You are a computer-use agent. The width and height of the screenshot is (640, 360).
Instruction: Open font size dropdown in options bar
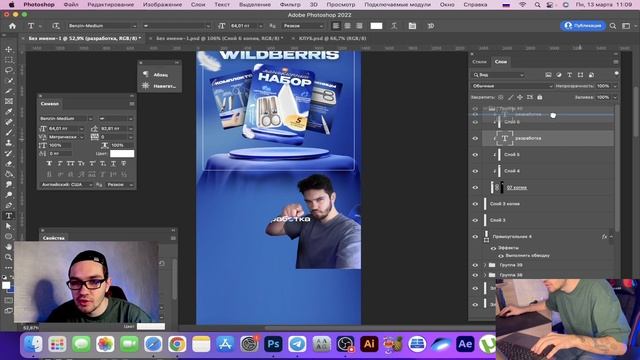(260, 26)
